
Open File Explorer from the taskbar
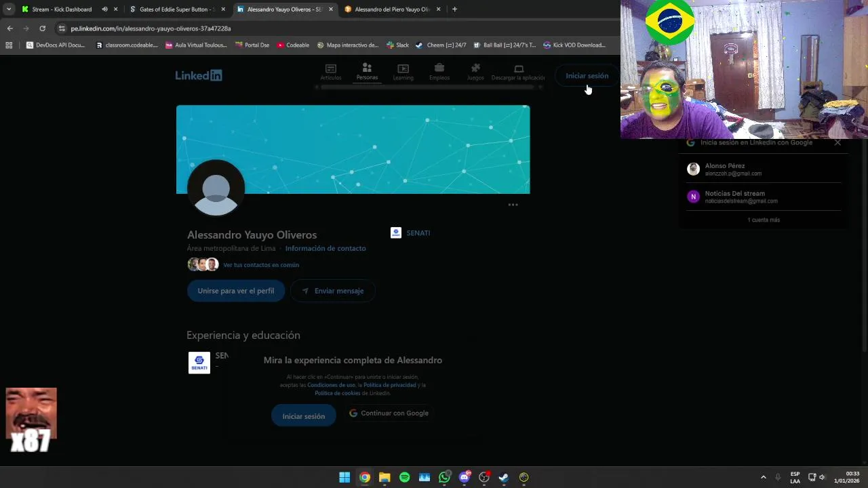384,477
